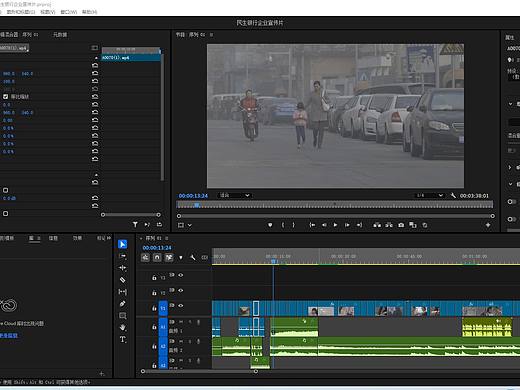520x390 pixels.
Task: Go to In point in Program Monitor
Action: click(x=312, y=225)
